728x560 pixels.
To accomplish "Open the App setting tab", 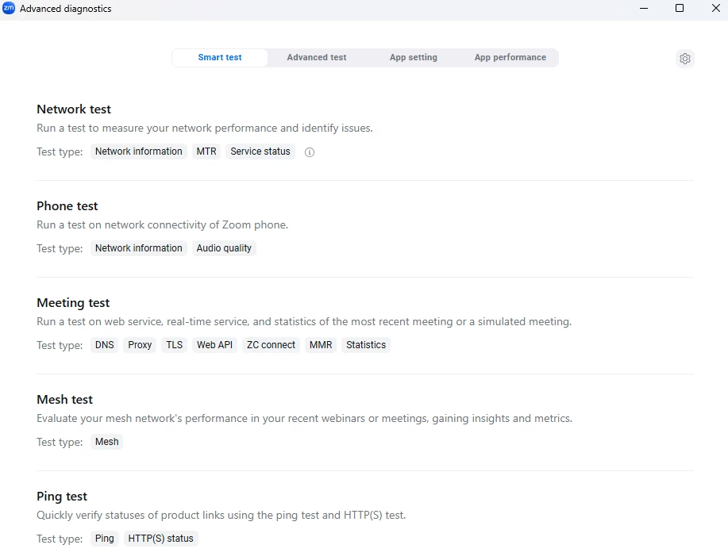I will click(413, 58).
